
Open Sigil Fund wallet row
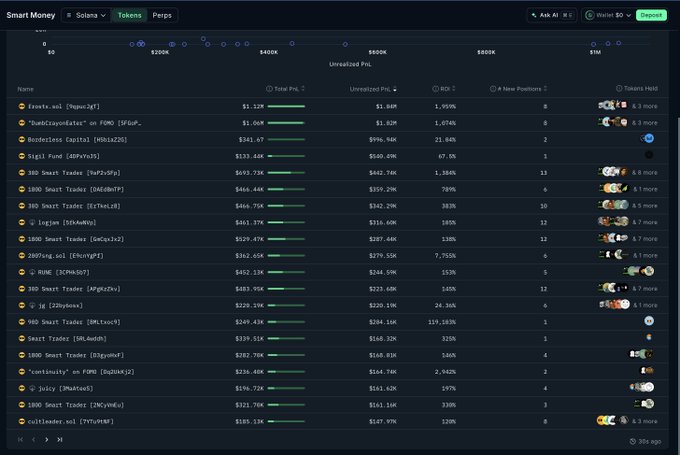click(337, 156)
